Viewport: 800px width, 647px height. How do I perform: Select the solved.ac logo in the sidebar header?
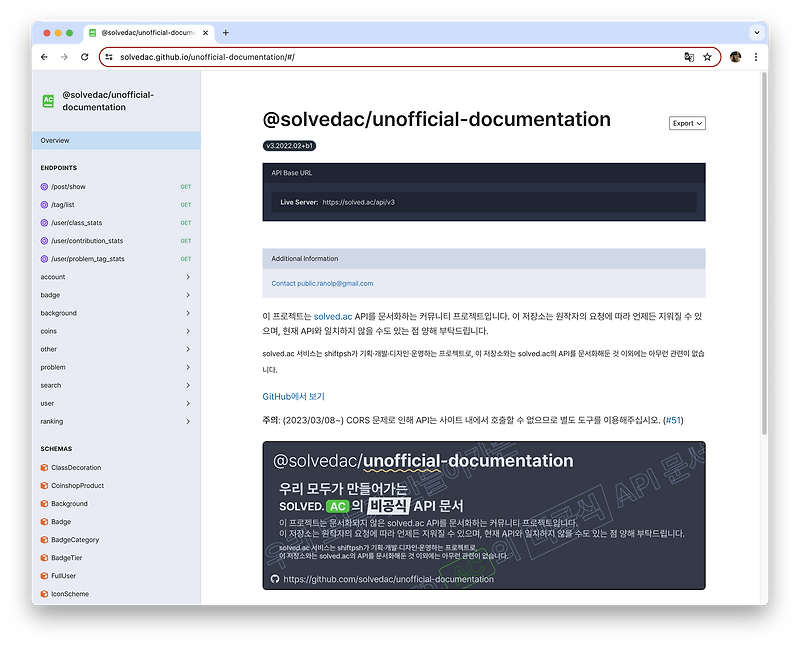click(47, 100)
